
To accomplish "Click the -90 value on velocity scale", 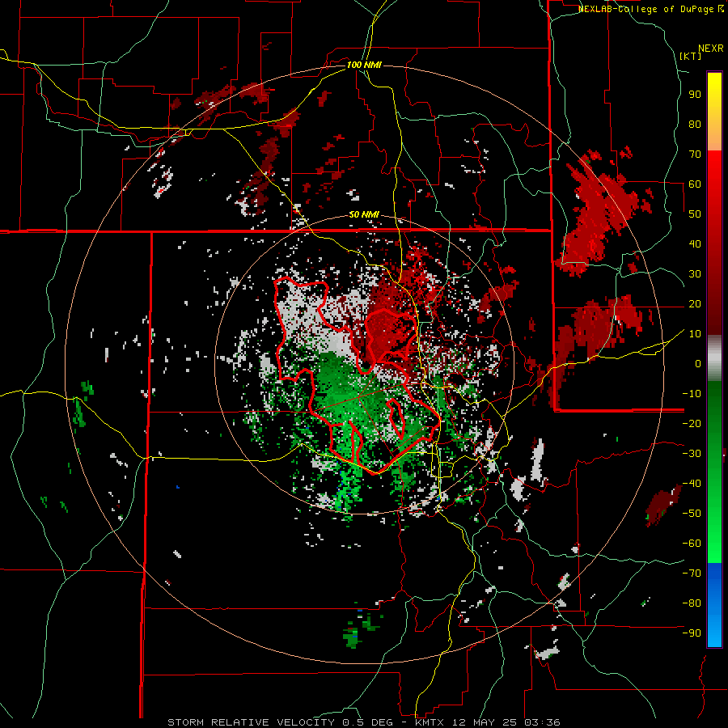I will (x=692, y=633).
